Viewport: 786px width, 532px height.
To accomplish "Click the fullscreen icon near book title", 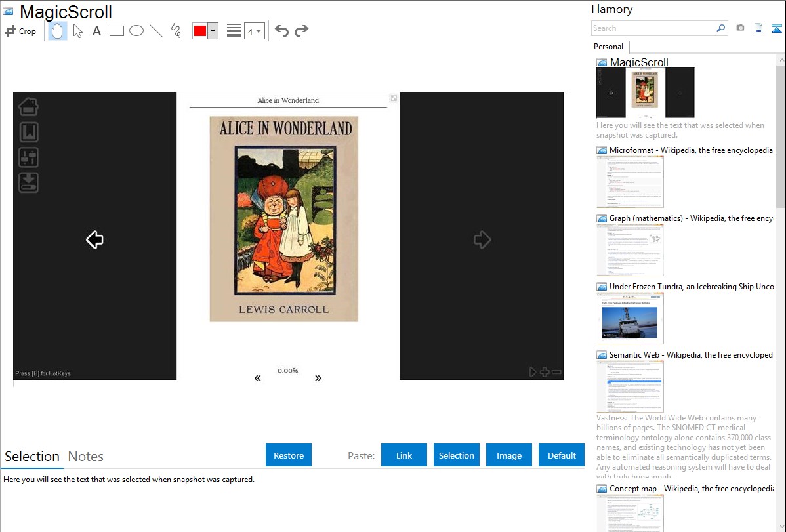I will click(x=394, y=98).
